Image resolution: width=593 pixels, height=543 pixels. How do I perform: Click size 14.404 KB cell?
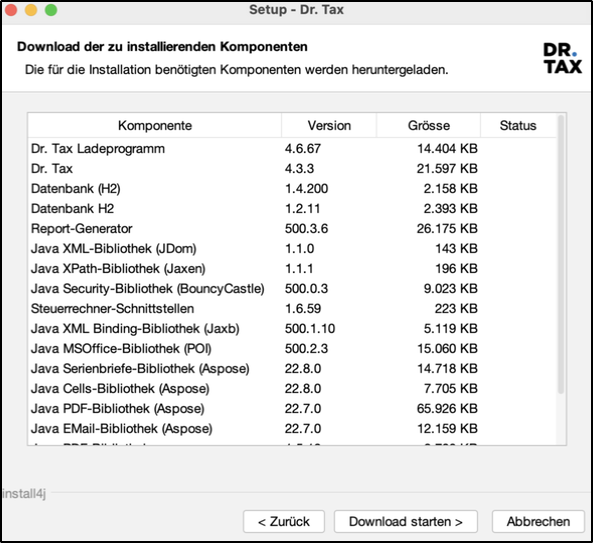(447, 149)
